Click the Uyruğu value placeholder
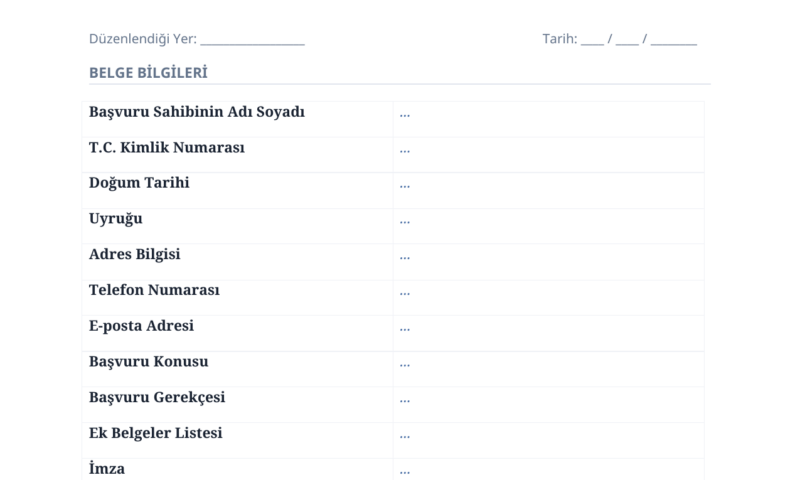The height and width of the screenshot is (480, 800). [x=405, y=221]
